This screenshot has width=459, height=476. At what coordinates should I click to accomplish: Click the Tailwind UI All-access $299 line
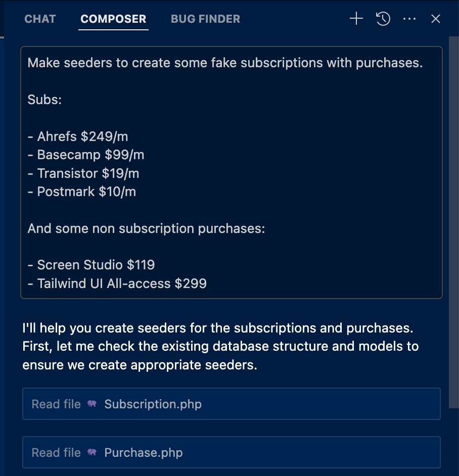(117, 283)
